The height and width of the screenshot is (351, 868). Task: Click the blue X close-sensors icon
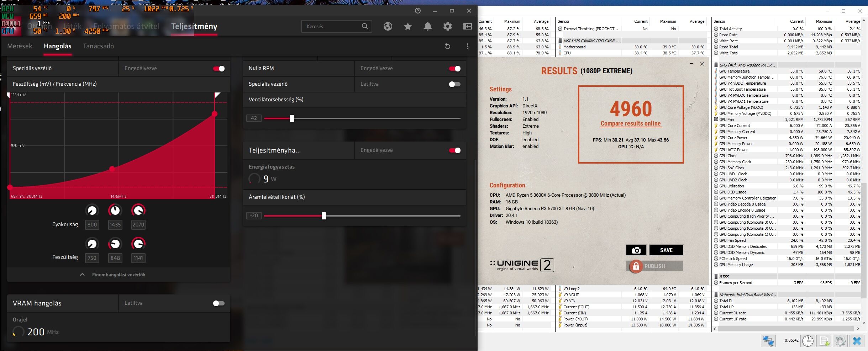tap(857, 341)
